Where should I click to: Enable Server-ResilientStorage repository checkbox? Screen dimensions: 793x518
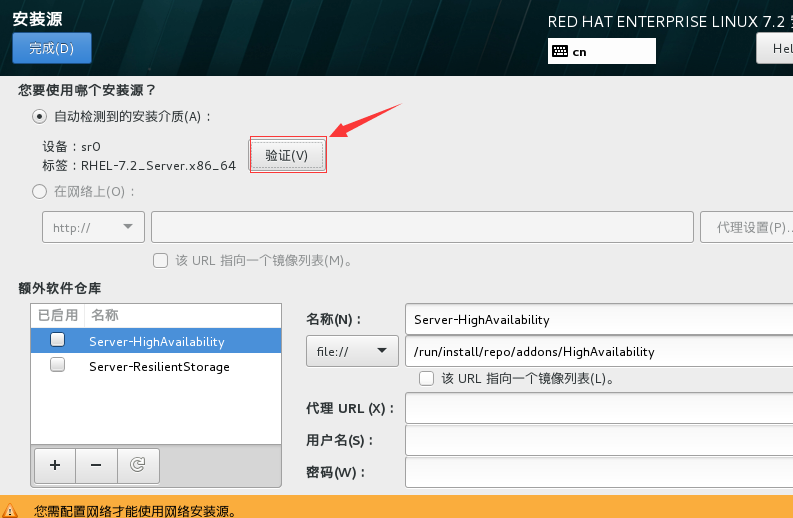58,364
